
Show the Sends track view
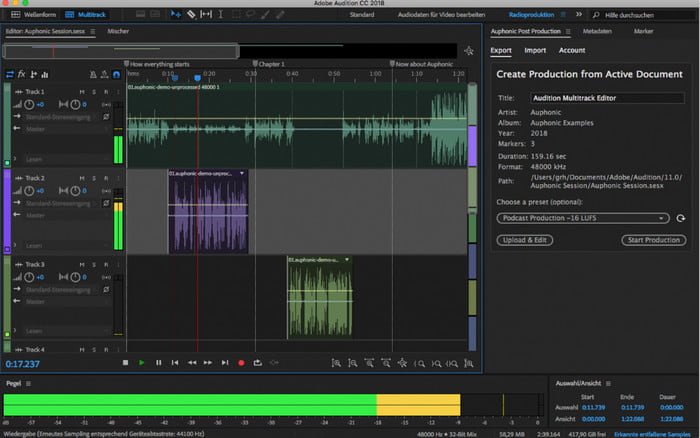[x=33, y=75]
